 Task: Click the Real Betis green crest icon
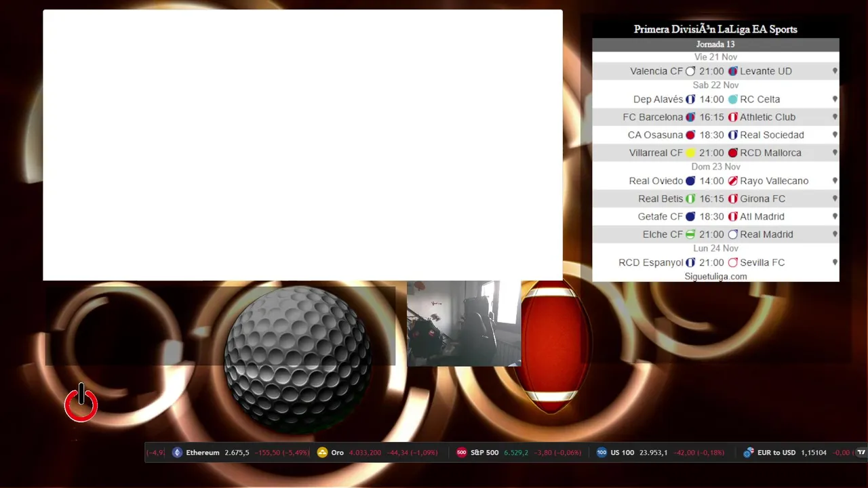[x=690, y=199]
